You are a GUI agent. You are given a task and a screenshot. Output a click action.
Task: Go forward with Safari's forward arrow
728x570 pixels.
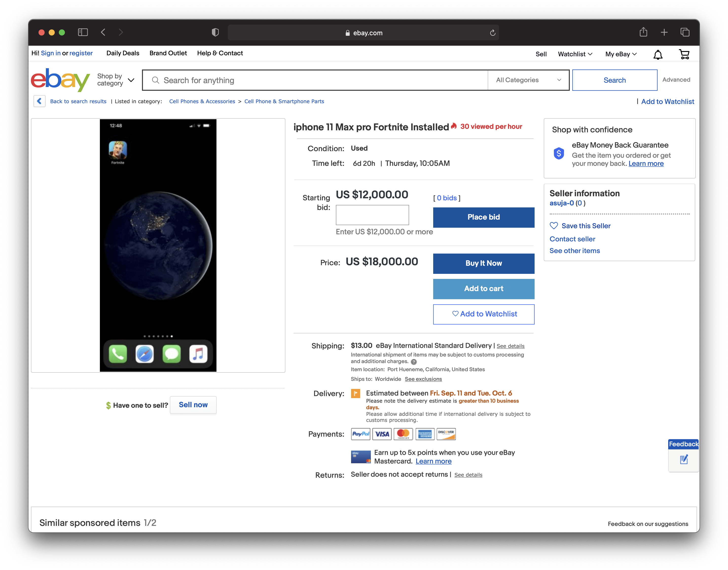[121, 32]
